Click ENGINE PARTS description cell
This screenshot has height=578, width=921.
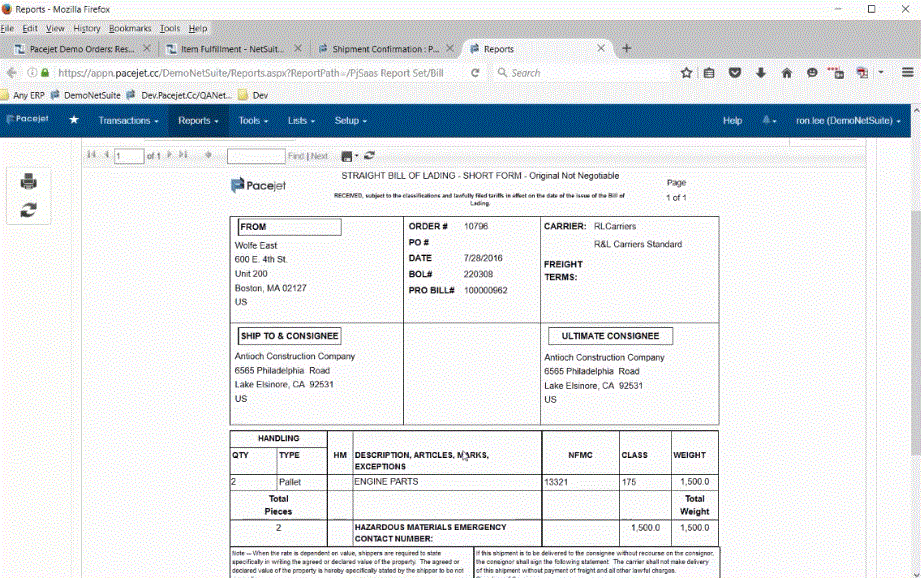[447, 482]
